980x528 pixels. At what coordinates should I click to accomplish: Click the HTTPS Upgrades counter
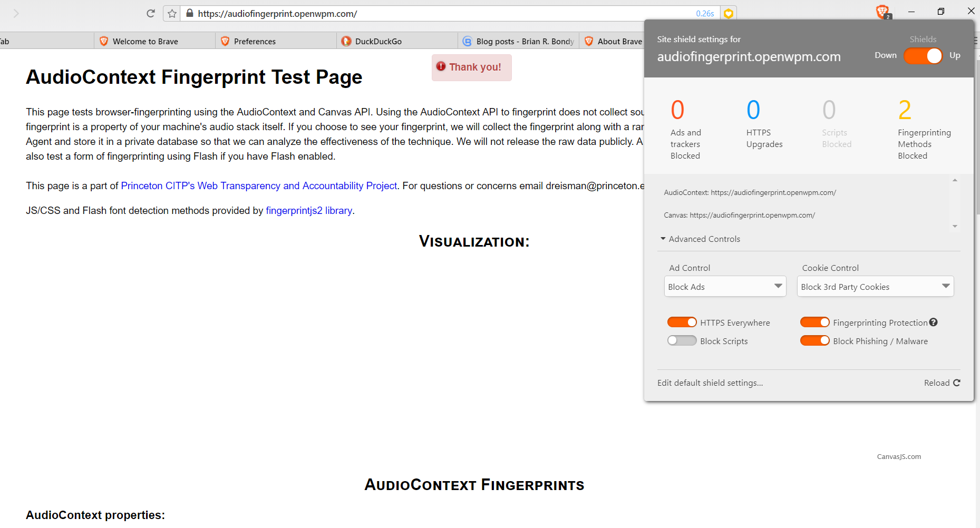[x=764, y=124]
